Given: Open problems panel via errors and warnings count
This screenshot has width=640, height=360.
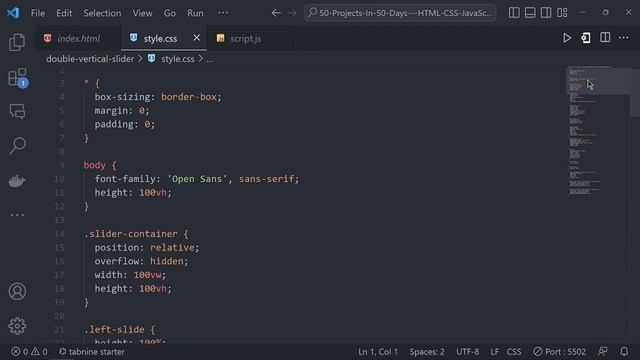Looking at the screenshot, I should (29, 351).
